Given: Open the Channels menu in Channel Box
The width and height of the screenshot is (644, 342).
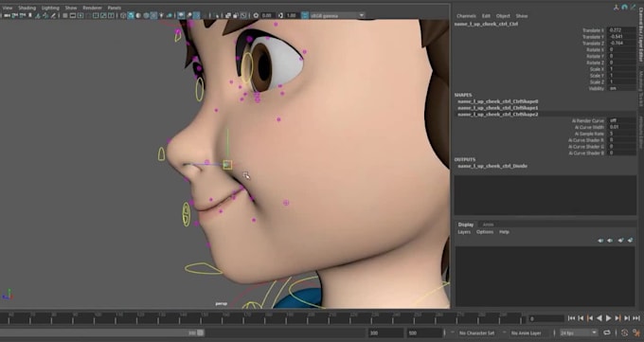Looking at the screenshot, I should pos(466,16).
